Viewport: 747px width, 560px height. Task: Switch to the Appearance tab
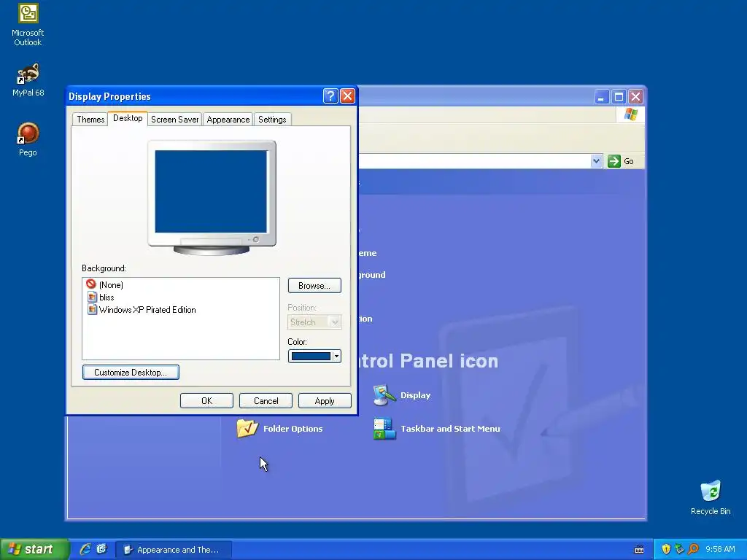click(228, 120)
